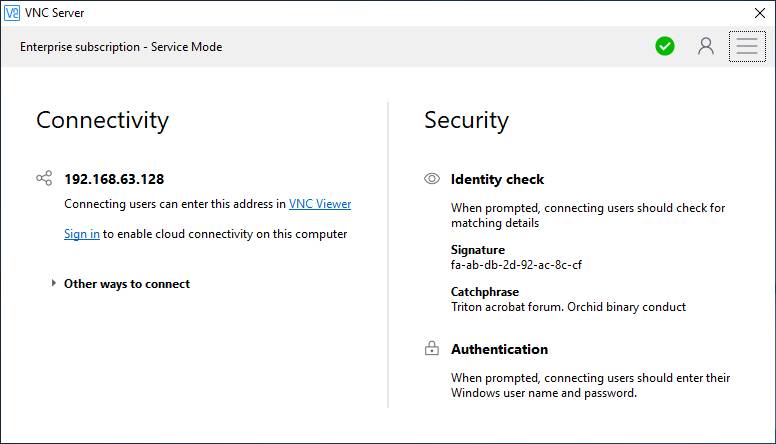
Task: Click the VNC Server logo in title bar
Action: pos(12,13)
